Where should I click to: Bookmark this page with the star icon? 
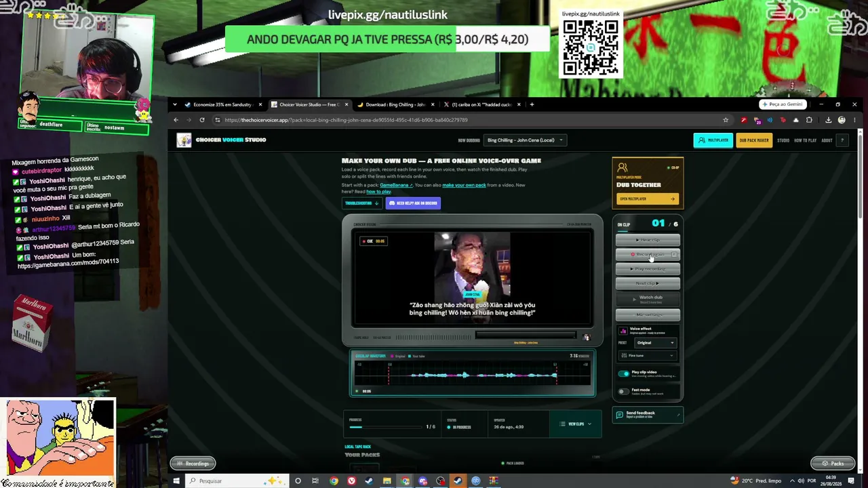pos(726,120)
